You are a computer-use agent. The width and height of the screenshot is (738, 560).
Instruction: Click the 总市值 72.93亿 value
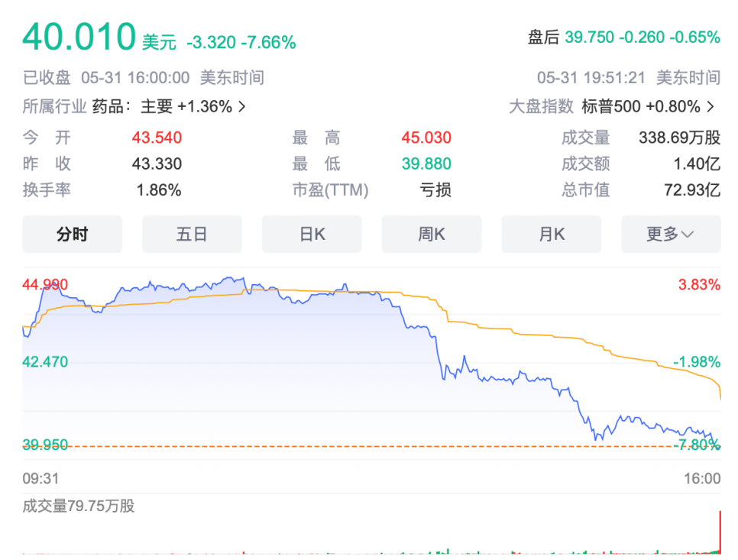click(x=692, y=190)
